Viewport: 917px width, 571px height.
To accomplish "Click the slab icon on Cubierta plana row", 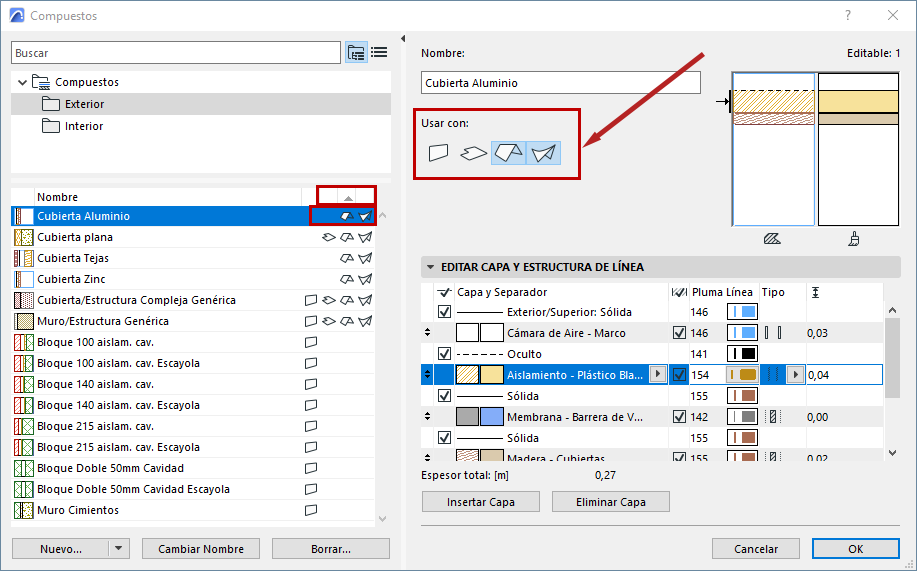I will 329,237.
